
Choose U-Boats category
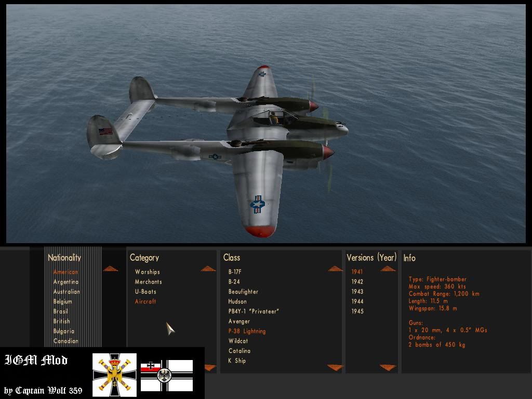point(145,291)
